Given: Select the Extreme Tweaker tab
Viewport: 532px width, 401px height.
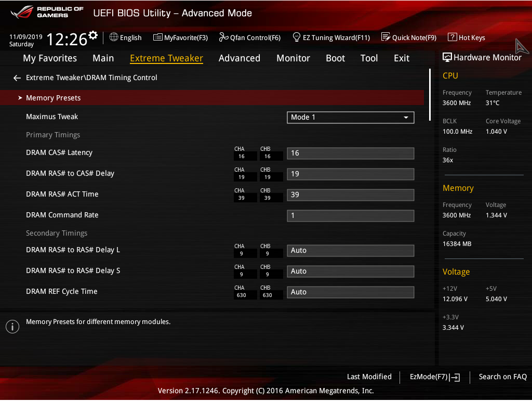Looking at the screenshot, I should [x=167, y=58].
